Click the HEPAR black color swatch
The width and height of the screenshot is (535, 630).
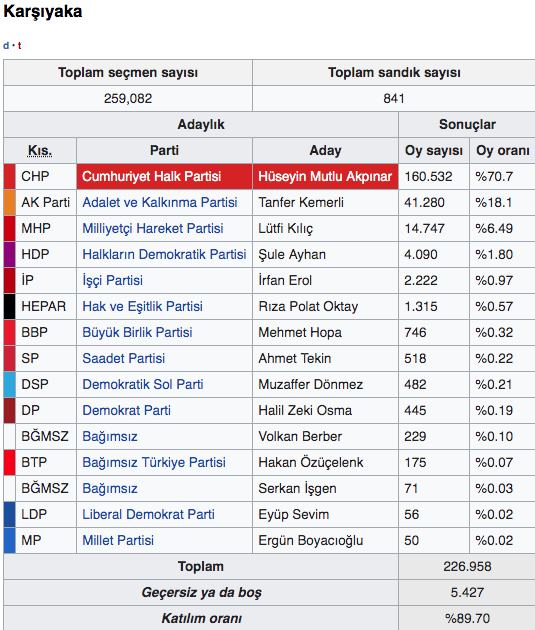pos(10,307)
